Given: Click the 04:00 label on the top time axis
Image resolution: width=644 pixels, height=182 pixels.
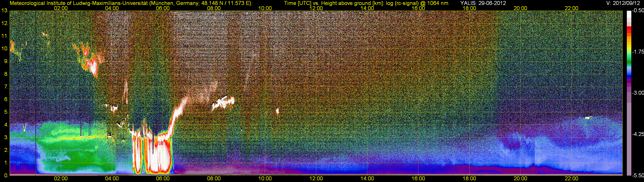Looking at the screenshot, I should pyautogui.click(x=112, y=8).
